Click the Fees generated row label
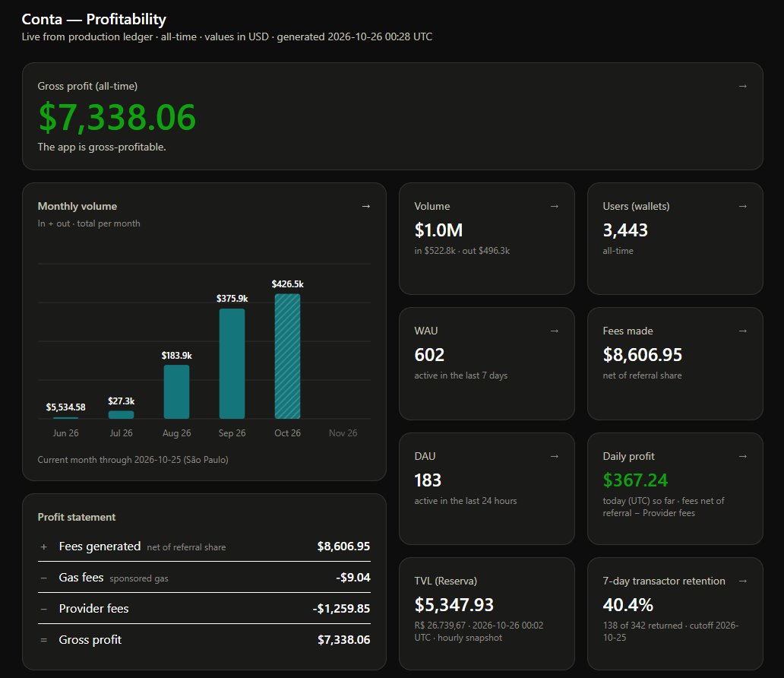The image size is (784, 678). [100, 547]
